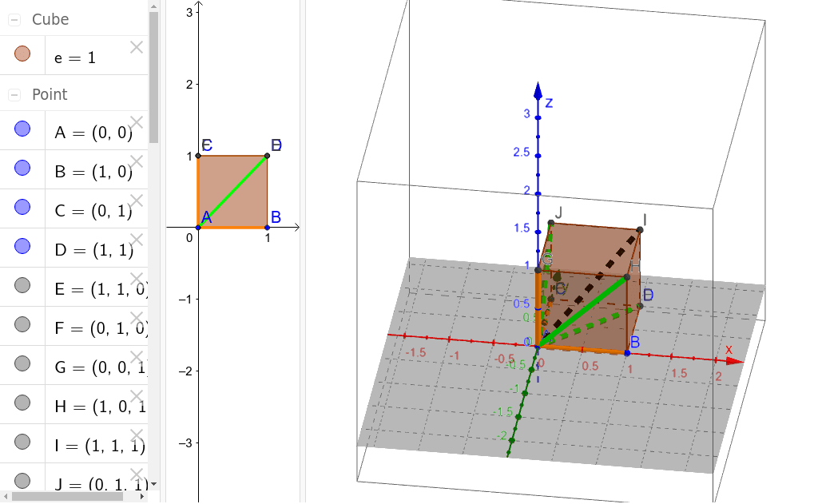The height and width of the screenshot is (504, 818).
Task: Toggle visibility circle of cube e
Action: click(22, 54)
